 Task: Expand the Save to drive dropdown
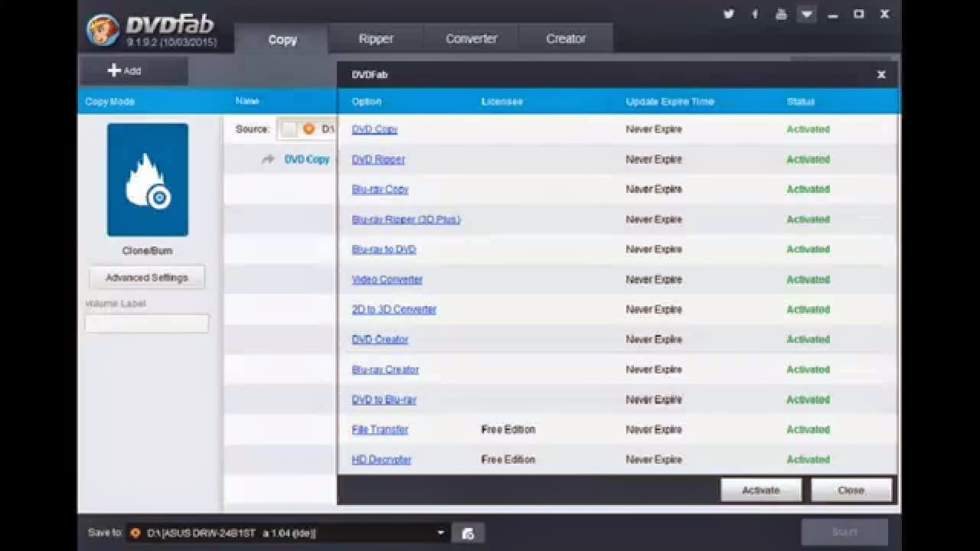click(x=441, y=533)
